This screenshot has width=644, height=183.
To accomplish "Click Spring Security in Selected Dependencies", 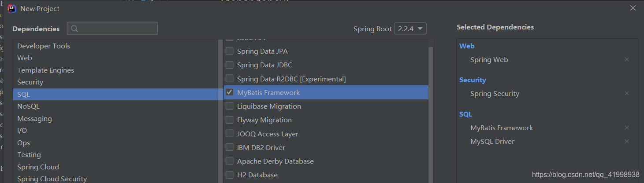I will pos(495,93).
